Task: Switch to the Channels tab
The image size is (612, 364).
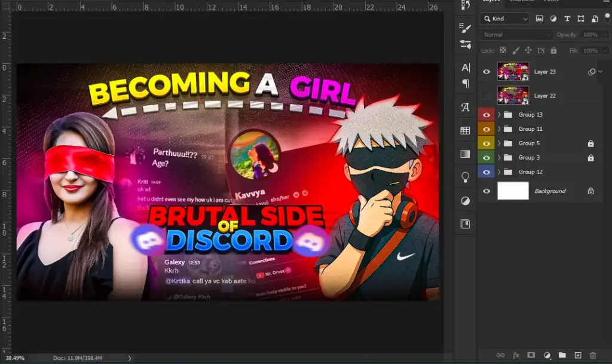Action: point(521,2)
